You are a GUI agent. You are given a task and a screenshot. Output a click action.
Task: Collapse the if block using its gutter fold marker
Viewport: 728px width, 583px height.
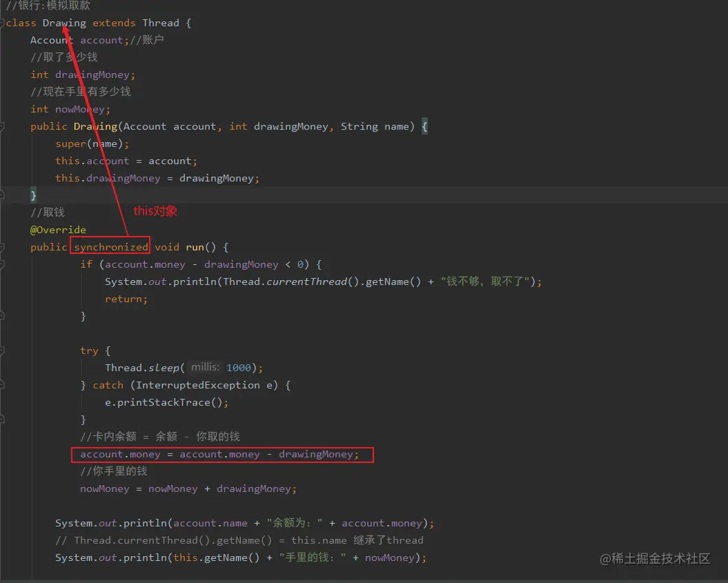2,264
